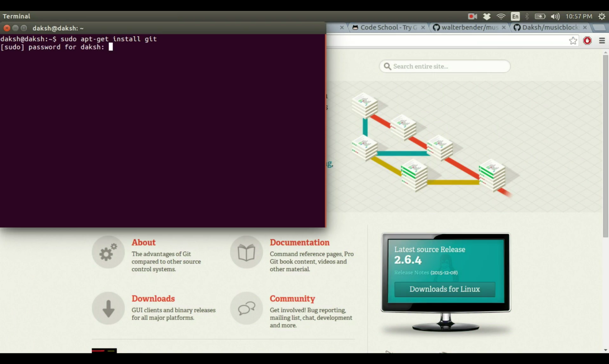
Task: Click the page vertical scrollbar
Action: pos(605,143)
